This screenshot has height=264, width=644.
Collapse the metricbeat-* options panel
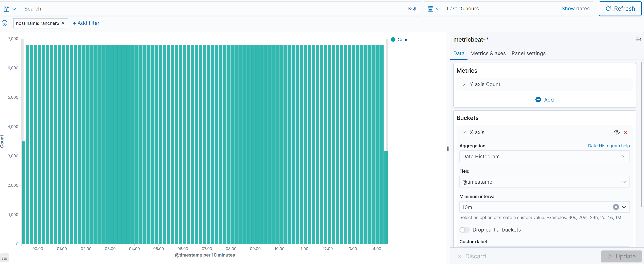(x=639, y=39)
